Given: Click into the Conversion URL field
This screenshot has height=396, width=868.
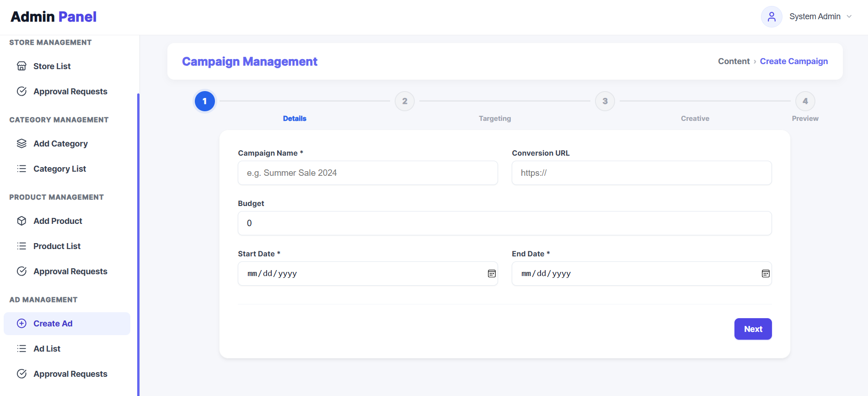Looking at the screenshot, I should 641,173.
